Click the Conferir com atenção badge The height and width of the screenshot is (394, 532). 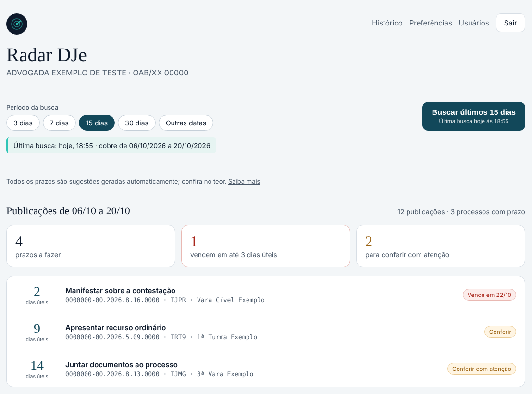point(482,369)
